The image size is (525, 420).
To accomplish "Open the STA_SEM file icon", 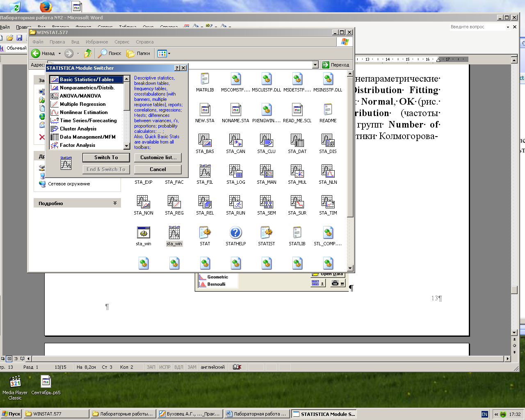I will click(x=266, y=202).
